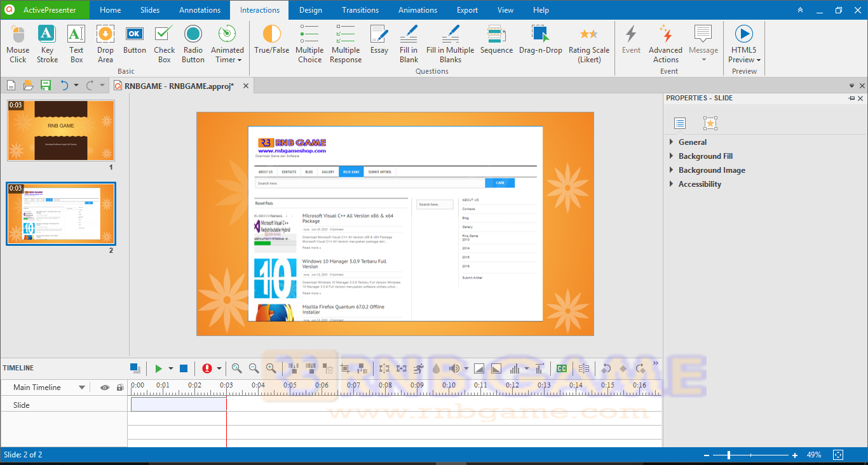Undo the last action
This screenshot has width=868, height=465.
pos(64,85)
